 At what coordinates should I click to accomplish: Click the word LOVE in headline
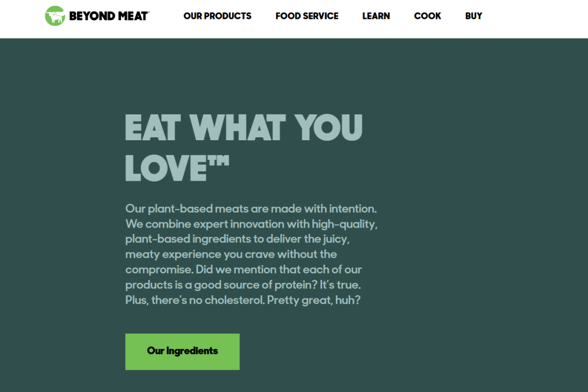pos(166,168)
